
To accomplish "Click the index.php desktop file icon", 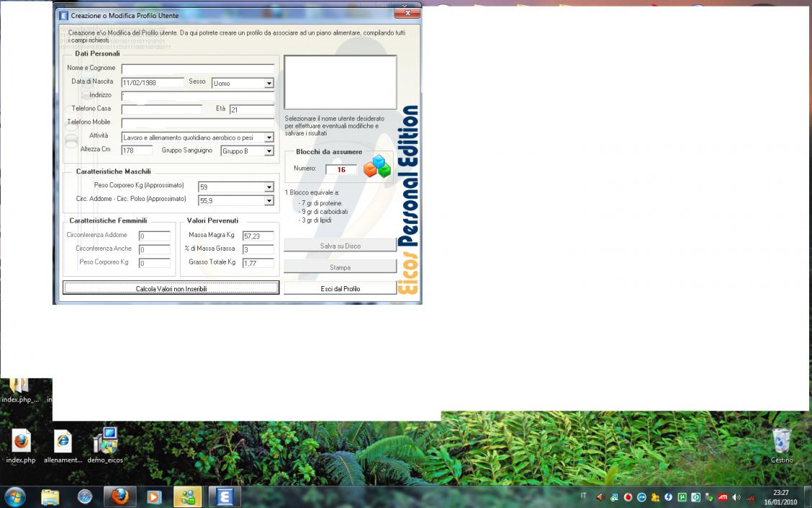I will [x=21, y=441].
